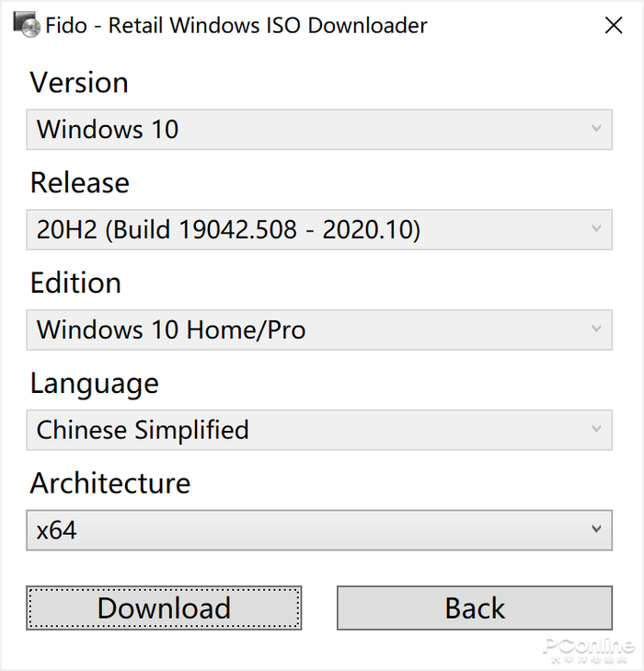Click the Edition heading label
This screenshot has height=671, width=644.
coord(75,283)
